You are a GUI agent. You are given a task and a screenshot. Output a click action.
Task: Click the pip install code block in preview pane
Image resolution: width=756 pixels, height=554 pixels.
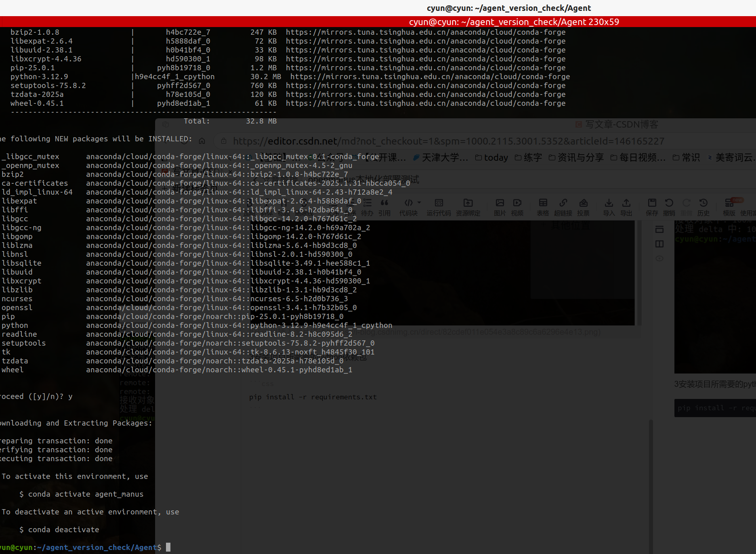tap(715, 408)
